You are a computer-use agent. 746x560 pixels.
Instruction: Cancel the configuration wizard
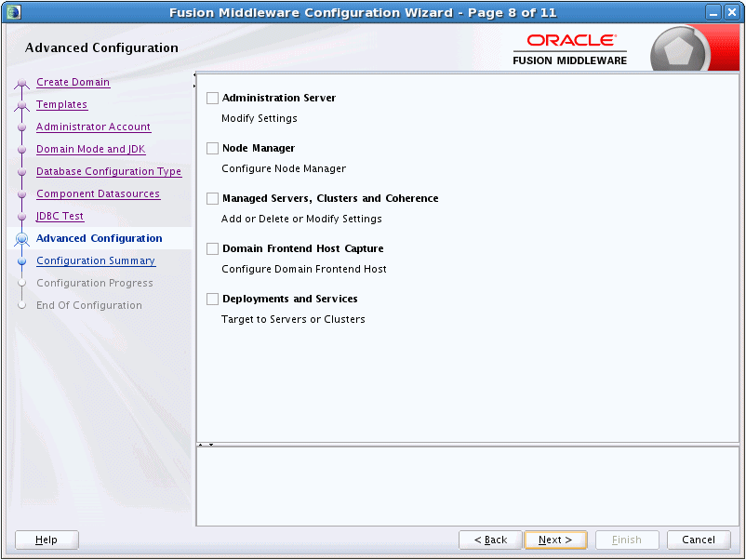tap(699, 540)
